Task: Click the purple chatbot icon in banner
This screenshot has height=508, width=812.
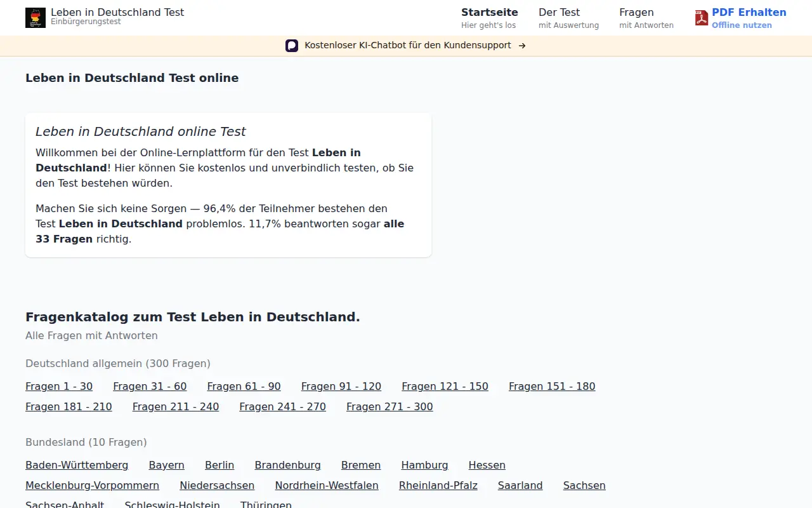Action: click(x=292, y=46)
